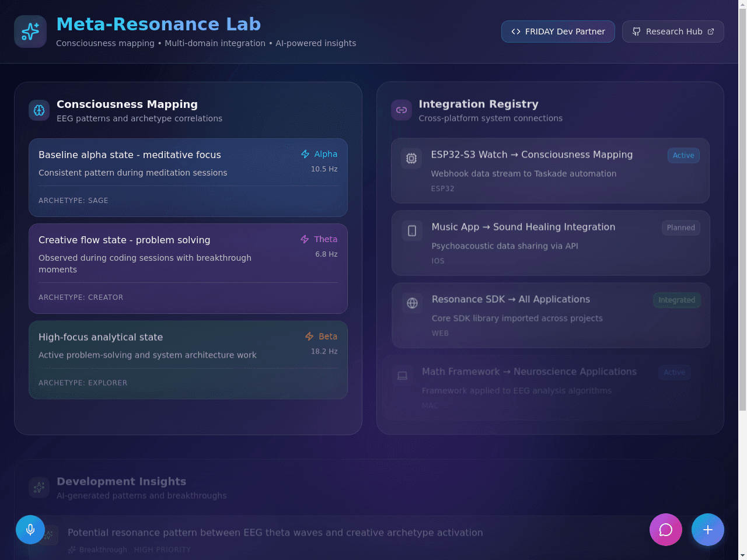Click the Planned badge on Music App
Viewport: 747px width, 560px height.
pyautogui.click(x=681, y=228)
